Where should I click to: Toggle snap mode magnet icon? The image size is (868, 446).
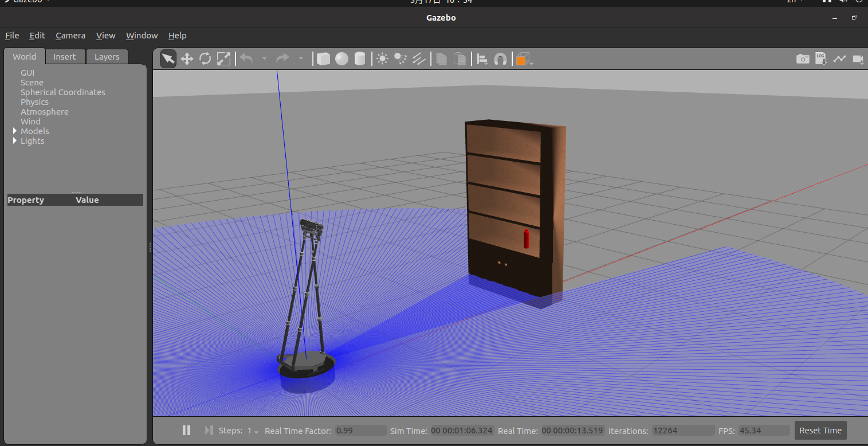tap(500, 58)
